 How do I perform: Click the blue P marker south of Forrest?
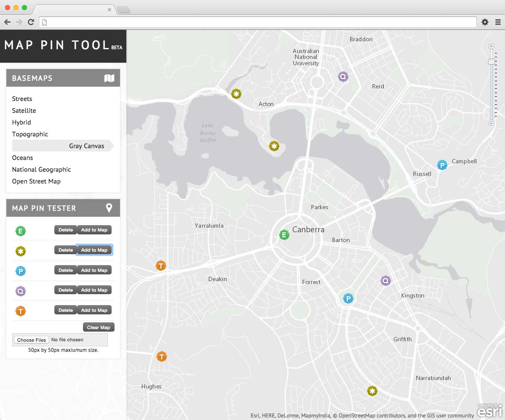(x=348, y=298)
